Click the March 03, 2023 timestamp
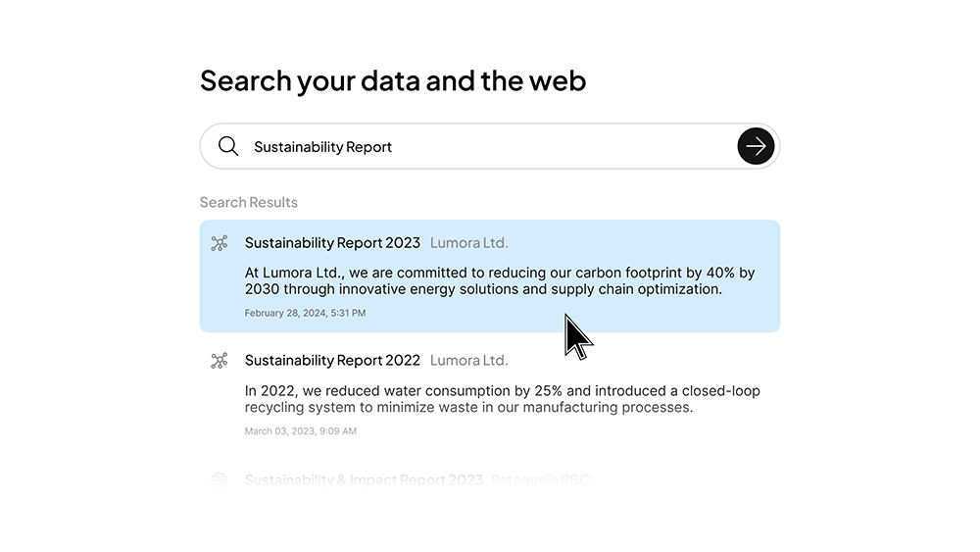Viewport: 980px width, 552px height. pos(301,430)
